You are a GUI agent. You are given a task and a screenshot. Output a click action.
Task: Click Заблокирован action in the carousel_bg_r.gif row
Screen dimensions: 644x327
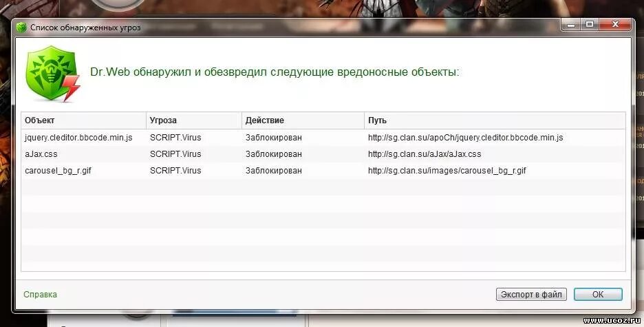click(274, 171)
